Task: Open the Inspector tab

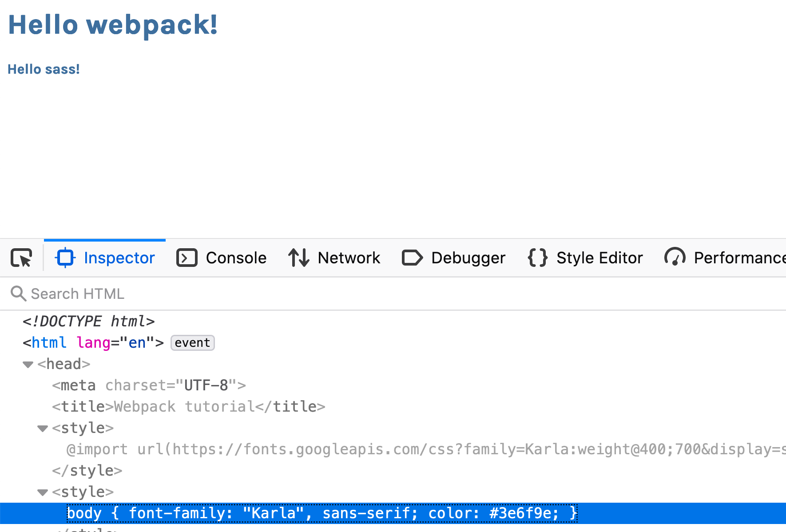Action: 105,258
